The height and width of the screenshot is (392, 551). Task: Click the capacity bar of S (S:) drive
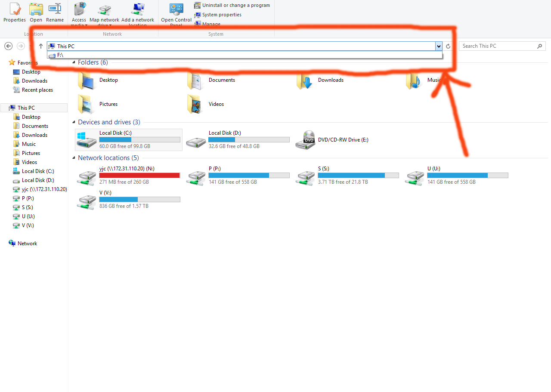pos(358,176)
